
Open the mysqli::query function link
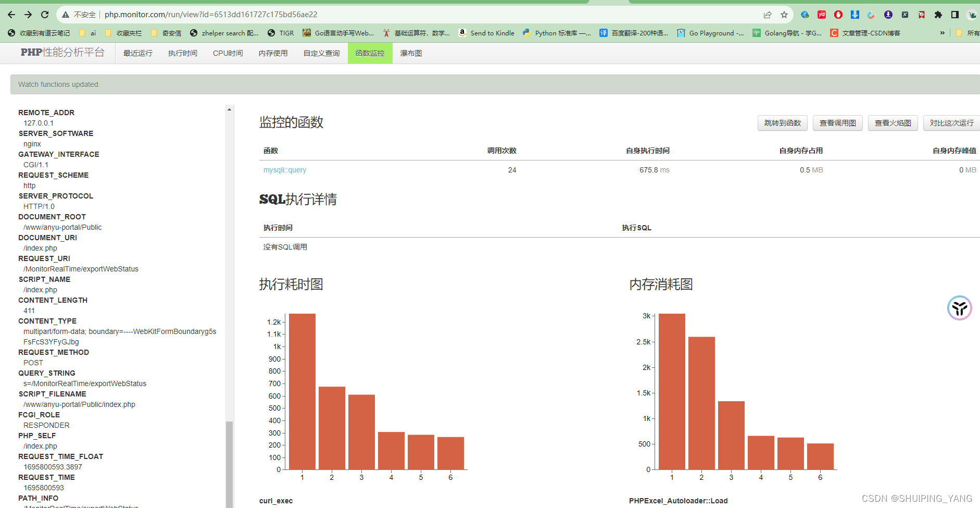point(285,170)
